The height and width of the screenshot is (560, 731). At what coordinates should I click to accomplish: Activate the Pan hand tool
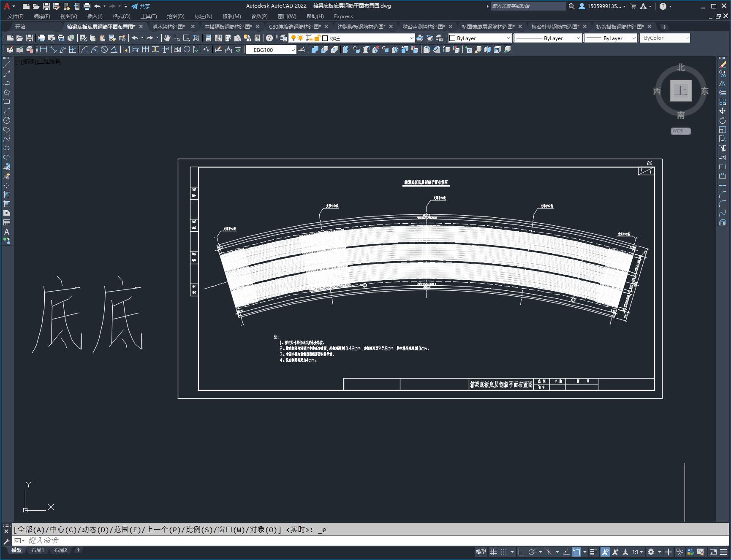[x=167, y=38]
